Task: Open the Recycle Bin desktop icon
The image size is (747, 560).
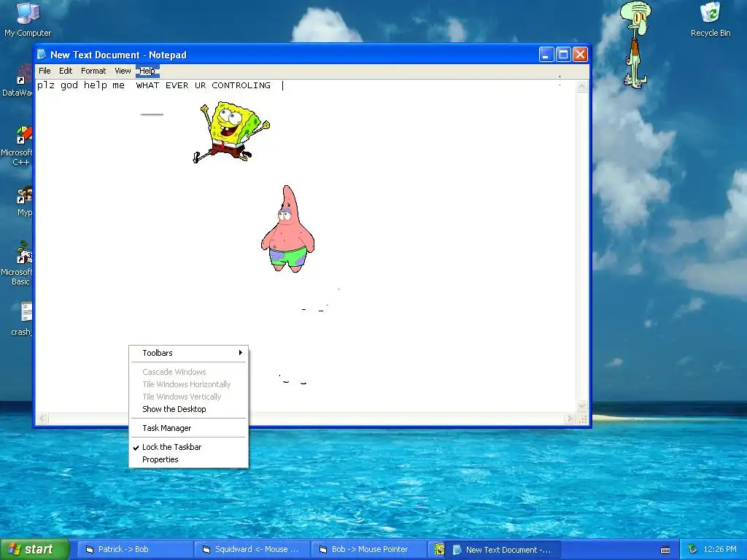Action: pos(711,19)
